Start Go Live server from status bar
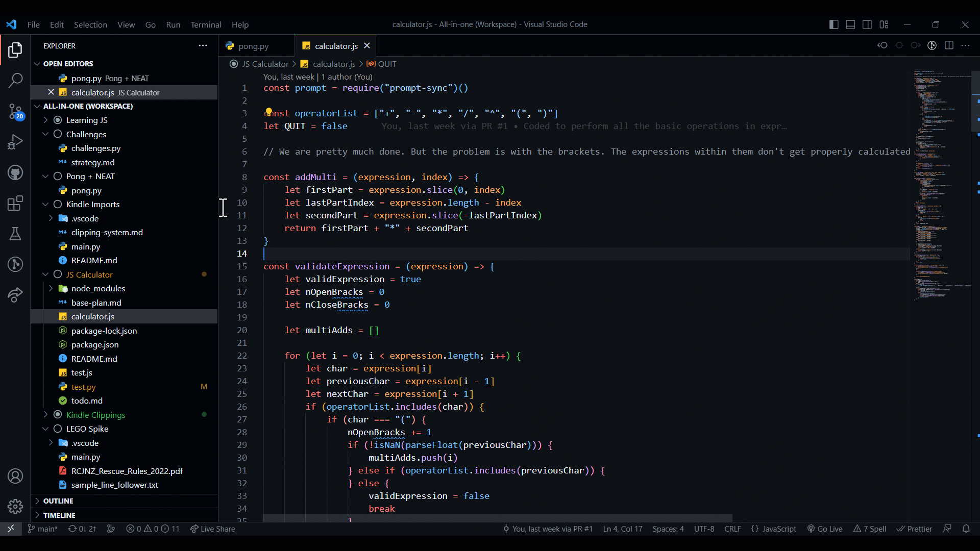 [825, 529]
